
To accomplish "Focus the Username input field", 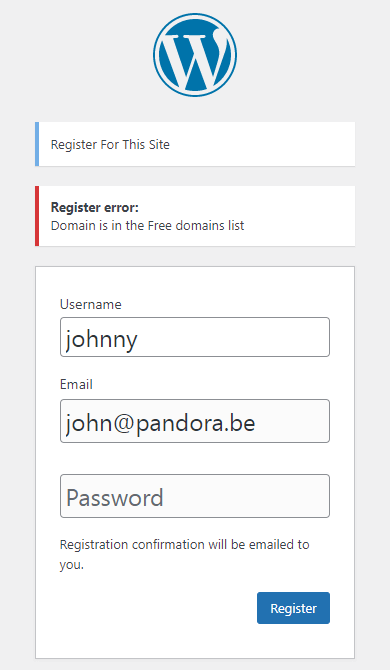I will [195, 337].
